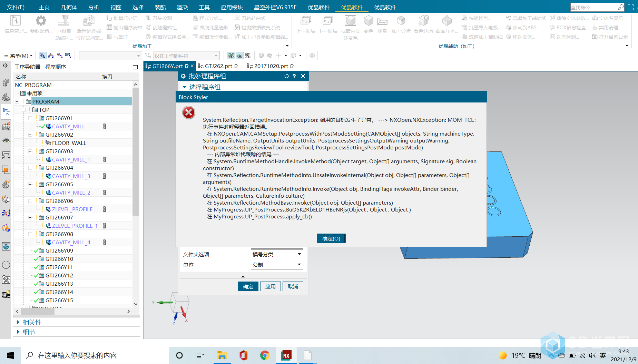Switch to the GTJ262.prt file tab

coord(218,66)
